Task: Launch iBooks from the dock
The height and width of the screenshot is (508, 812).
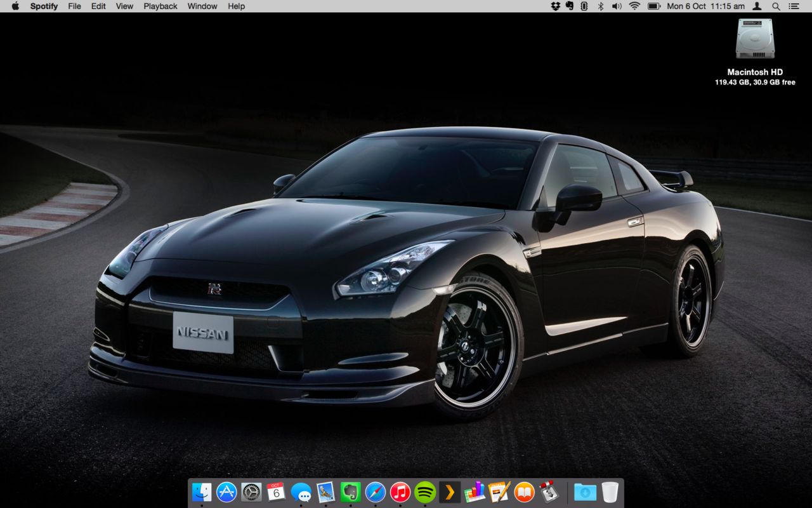Action: click(524, 492)
